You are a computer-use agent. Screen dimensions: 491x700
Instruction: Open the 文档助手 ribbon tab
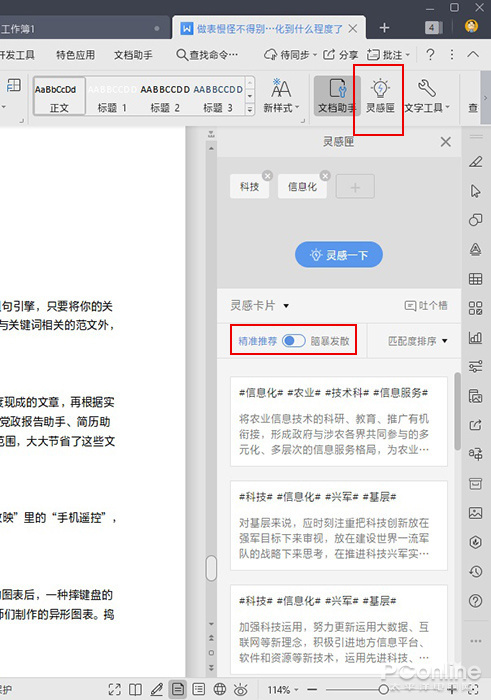(x=133, y=55)
